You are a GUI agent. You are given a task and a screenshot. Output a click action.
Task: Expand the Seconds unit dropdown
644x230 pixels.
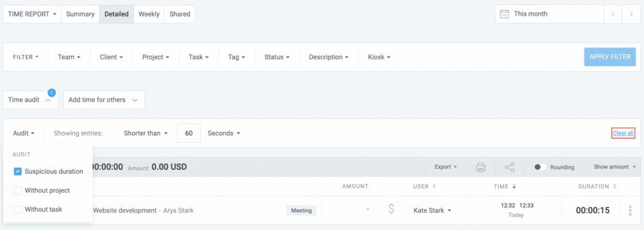click(224, 133)
